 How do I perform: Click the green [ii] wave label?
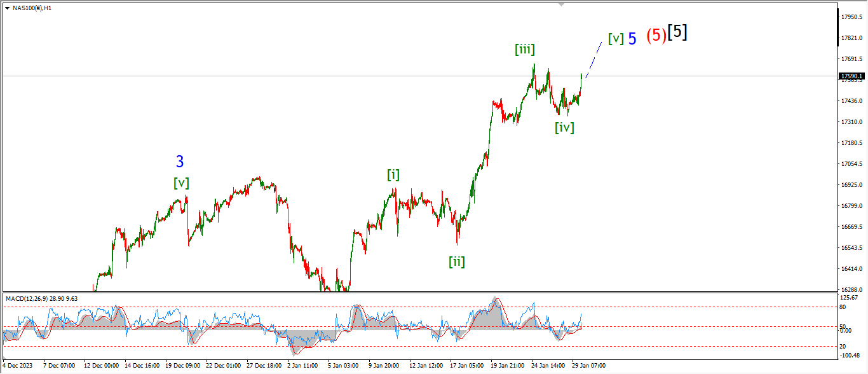[x=456, y=261]
